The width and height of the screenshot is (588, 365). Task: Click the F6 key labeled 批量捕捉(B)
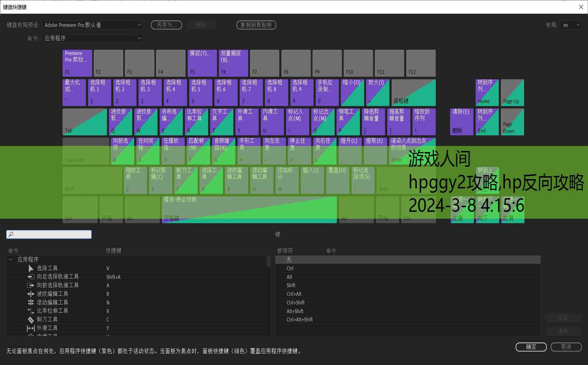pos(234,63)
